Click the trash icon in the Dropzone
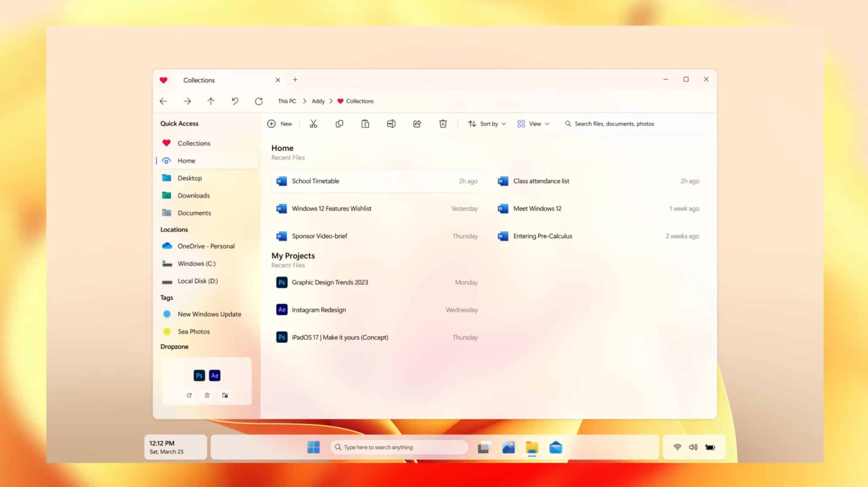This screenshot has width=868, height=487. point(207,395)
